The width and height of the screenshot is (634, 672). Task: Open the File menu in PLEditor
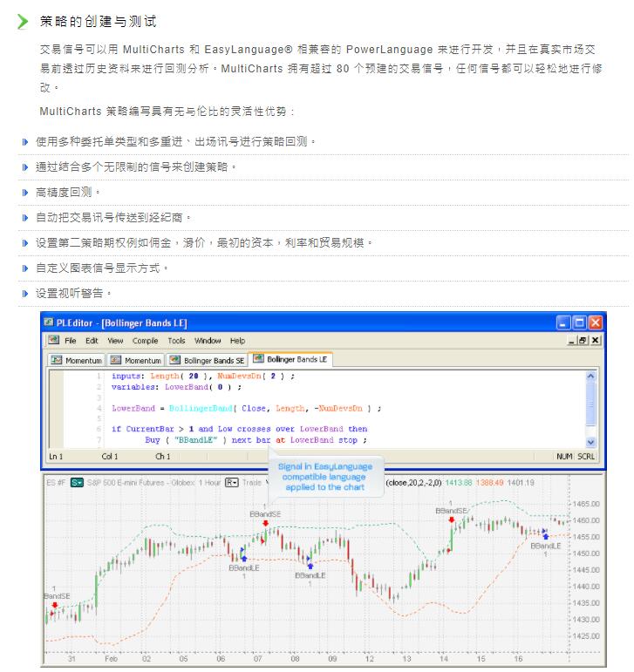click(71, 341)
